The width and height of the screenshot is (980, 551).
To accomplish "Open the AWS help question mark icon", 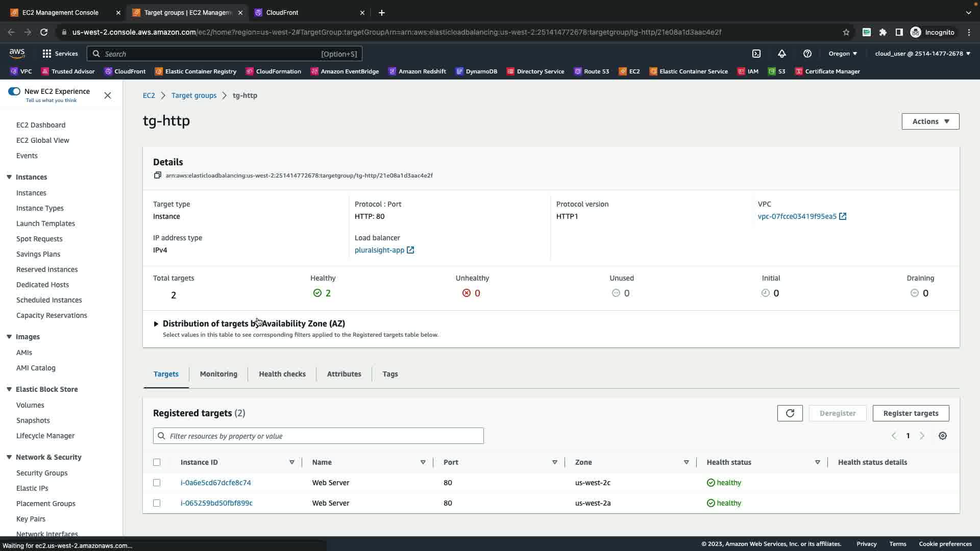I will [x=807, y=54].
